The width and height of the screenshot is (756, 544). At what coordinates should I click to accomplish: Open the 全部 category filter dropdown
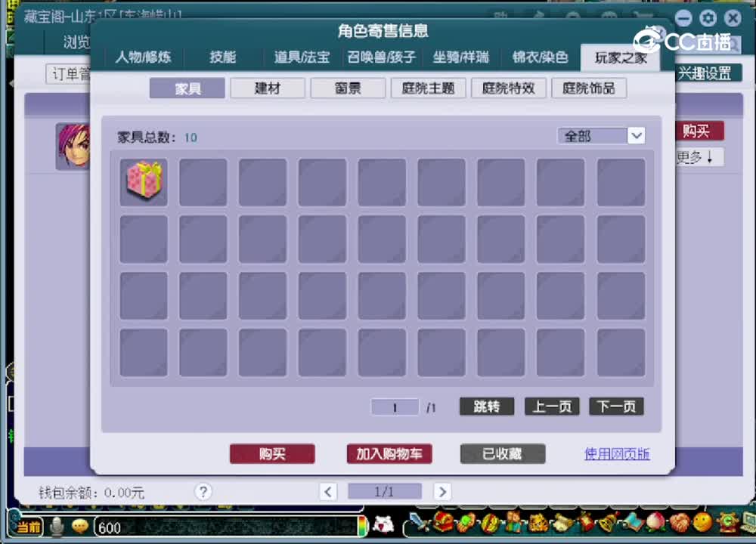(601, 135)
